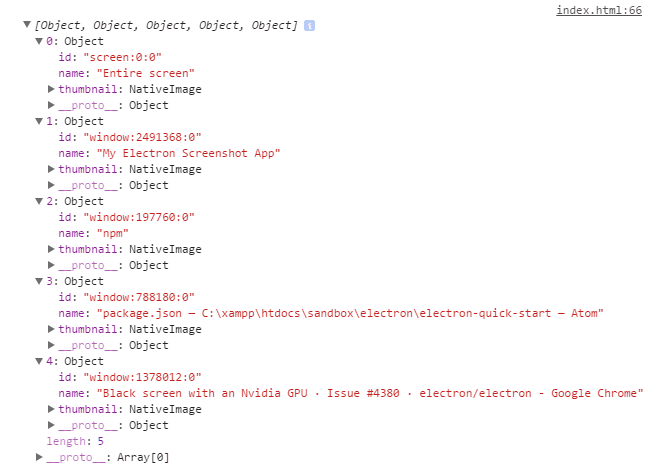Collapse the 1: Object entry
The width and height of the screenshot is (664, 465).
point(40,121)
